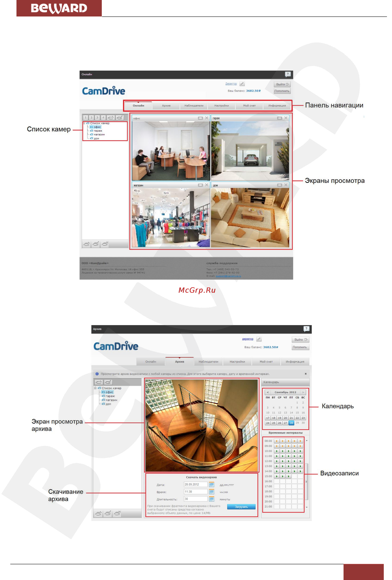
Task: Collapse Список камер tree in Архив window
Action: 95,388
